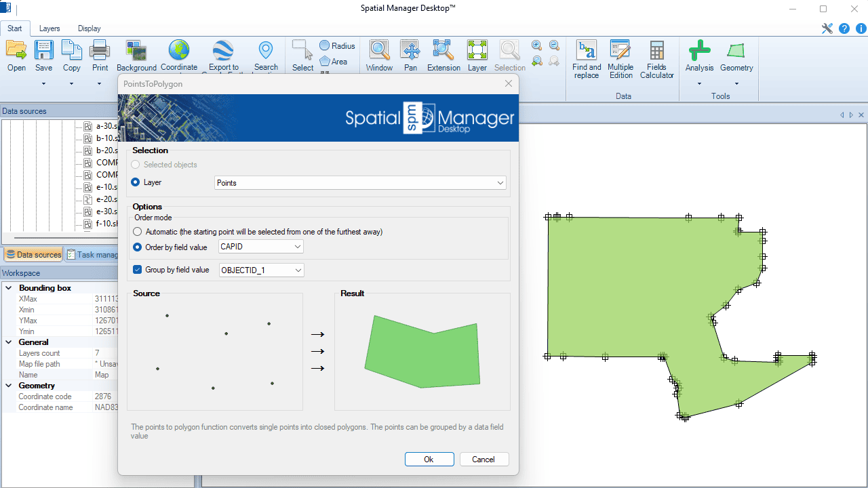Close the PointsToPolygon dialog
This screenshot has width=868, height=488.
pos(509,83)
